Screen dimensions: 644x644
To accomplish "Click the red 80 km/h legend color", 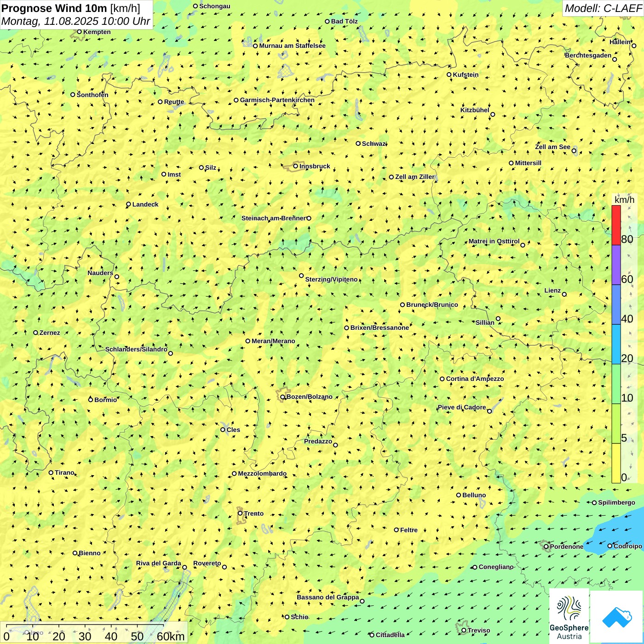I will (x=616, y=225).
